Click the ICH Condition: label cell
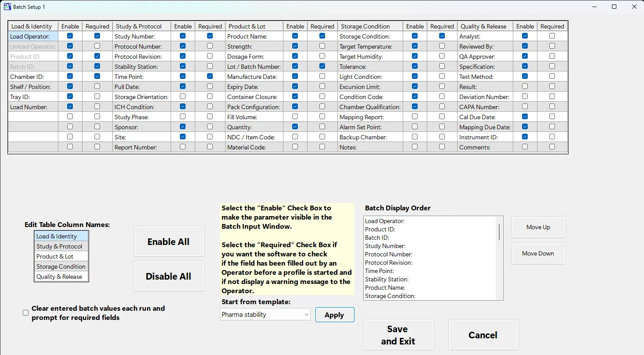Screen dimensions: 644x355 pyautogui.click(x=142, y=107)
